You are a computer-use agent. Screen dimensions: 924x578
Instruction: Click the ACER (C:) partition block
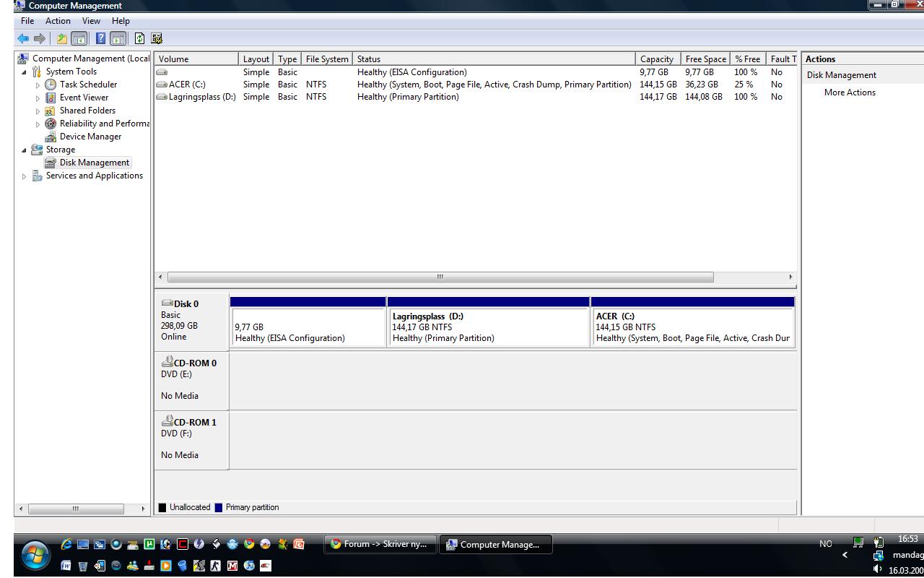693,322
